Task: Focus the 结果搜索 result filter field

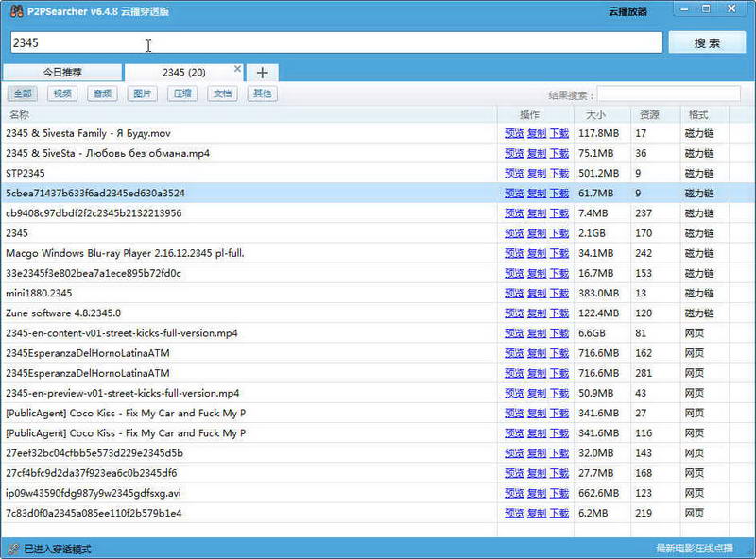Action: point(669,94)
